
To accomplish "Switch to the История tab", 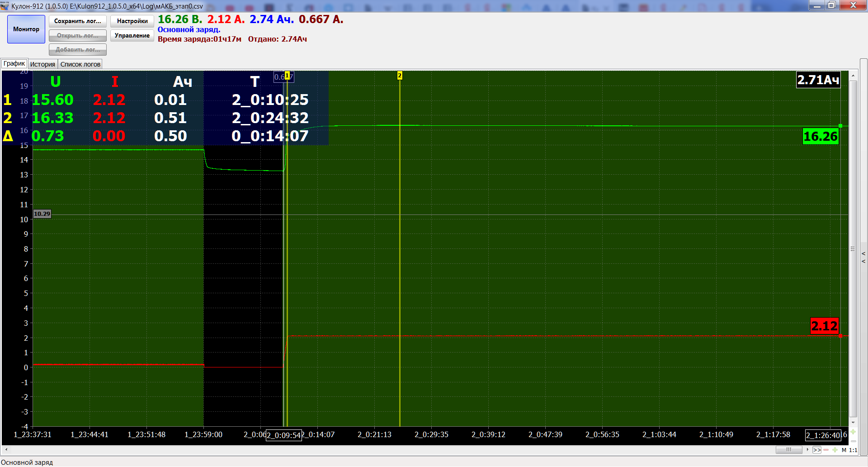I will (x=42, y=64).
